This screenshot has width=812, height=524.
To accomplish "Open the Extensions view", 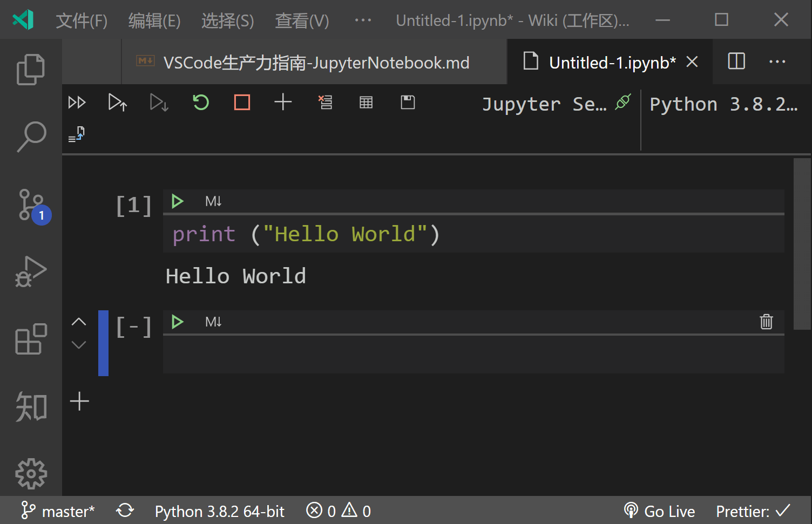I will coord(31,339).
